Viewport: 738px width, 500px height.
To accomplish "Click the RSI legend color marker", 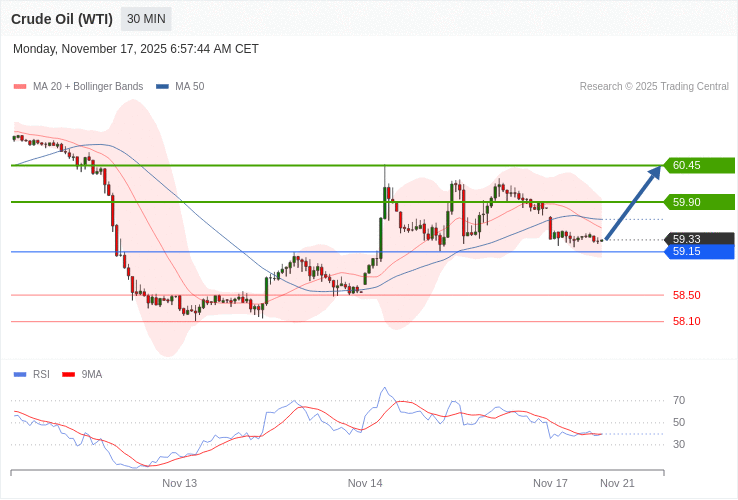I will click(20, 375).
